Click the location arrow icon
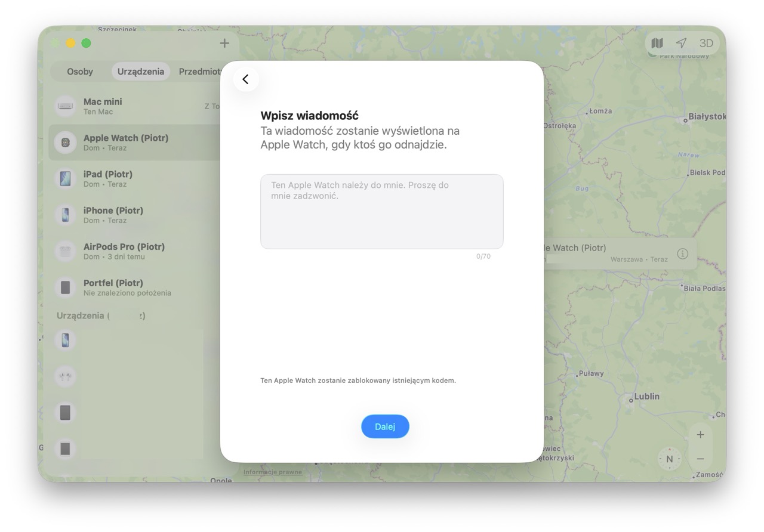Viewport: 764px width, 532px height. tap(681, 43)
